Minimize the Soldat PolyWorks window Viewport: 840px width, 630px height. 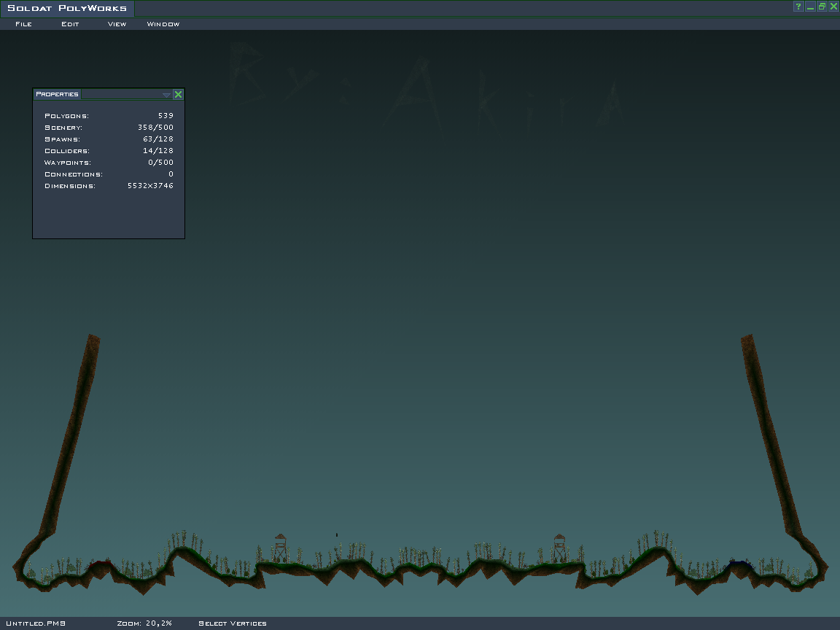(810, 7)
